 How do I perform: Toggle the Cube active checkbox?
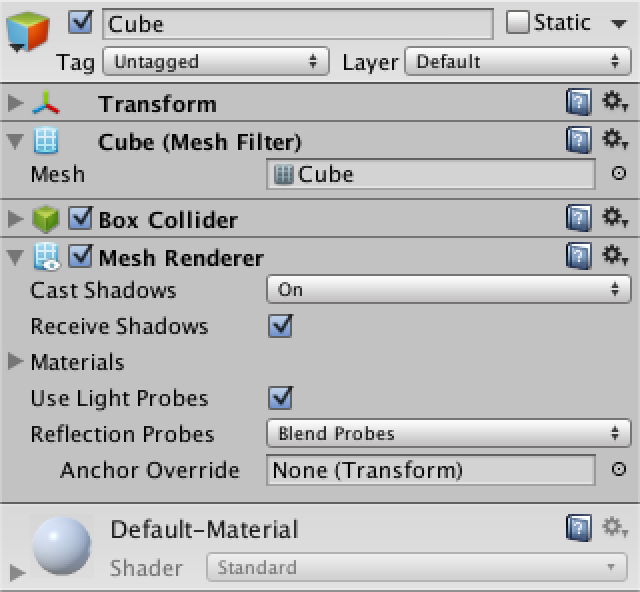80,22
